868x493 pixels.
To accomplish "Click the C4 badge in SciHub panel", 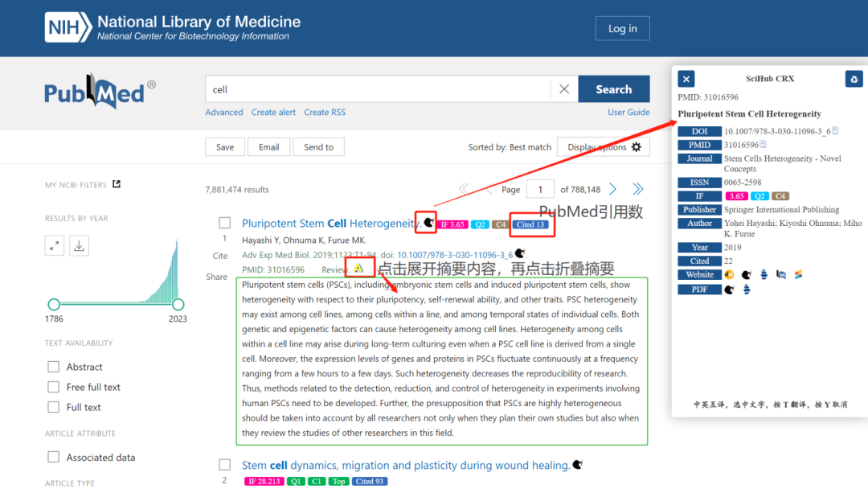I will 780,196.
